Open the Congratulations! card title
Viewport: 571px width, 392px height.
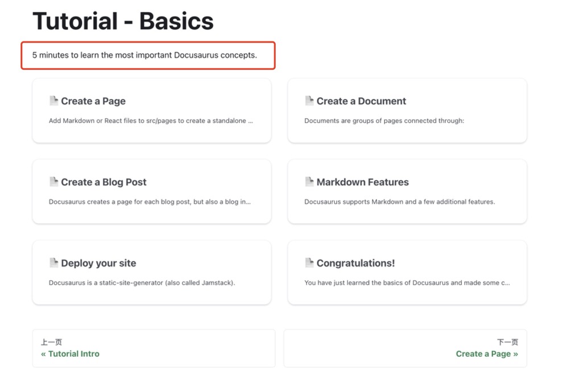(355, 263)
